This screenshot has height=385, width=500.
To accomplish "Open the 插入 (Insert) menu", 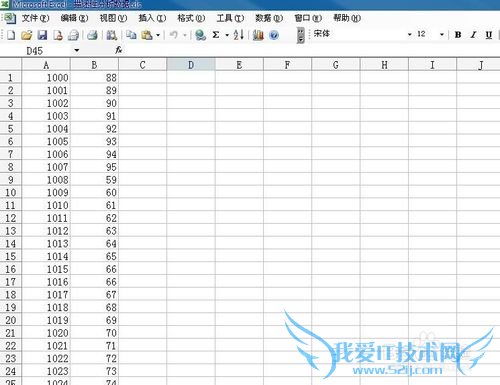I will point(152,18).
